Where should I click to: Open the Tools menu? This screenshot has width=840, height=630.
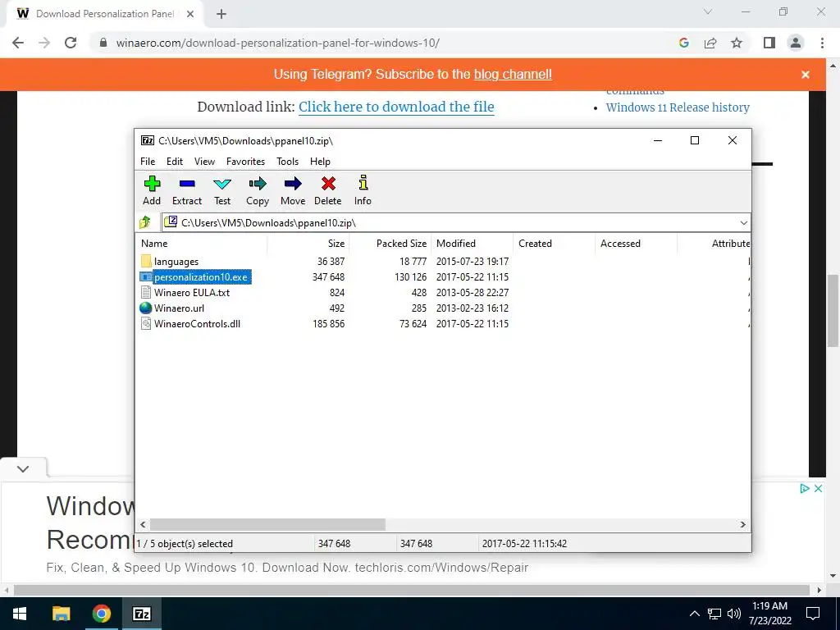[x=288, y=162]
